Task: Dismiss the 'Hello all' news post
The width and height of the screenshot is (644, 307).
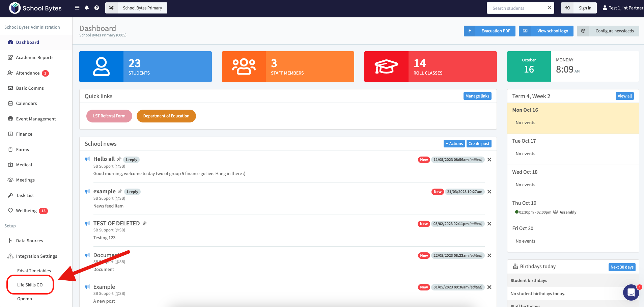Action: point(489,160)
